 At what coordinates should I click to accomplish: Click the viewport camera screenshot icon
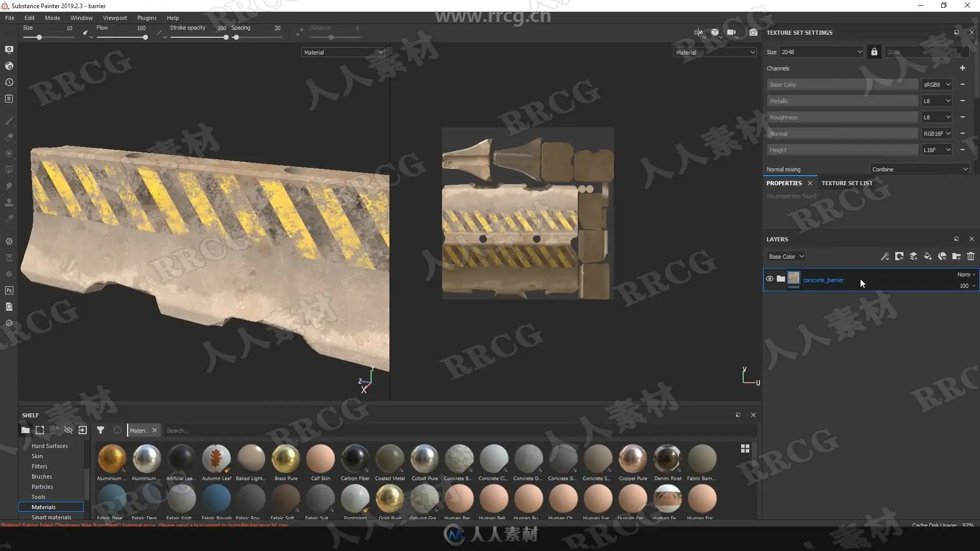pyautogui.click(x=753, y=33)
